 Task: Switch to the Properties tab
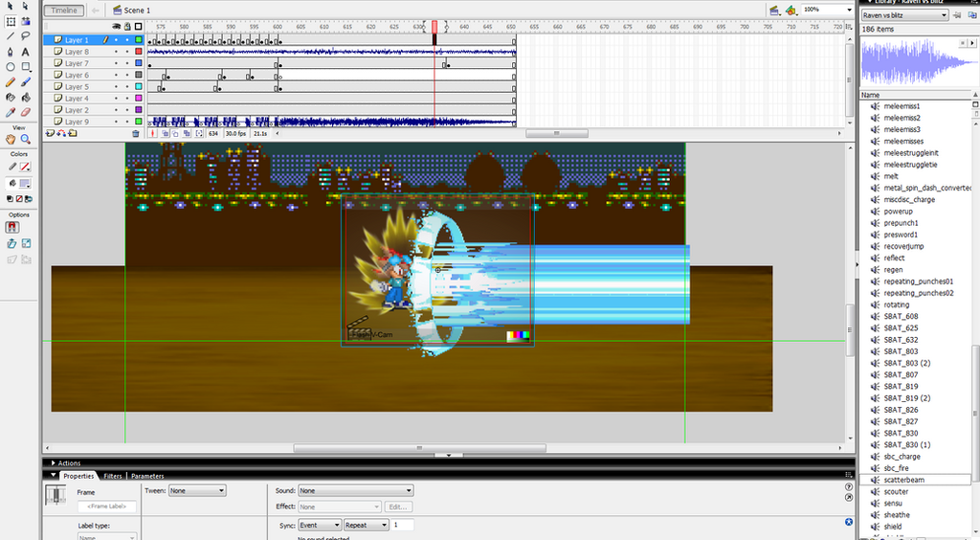click(x=78, y=476)
